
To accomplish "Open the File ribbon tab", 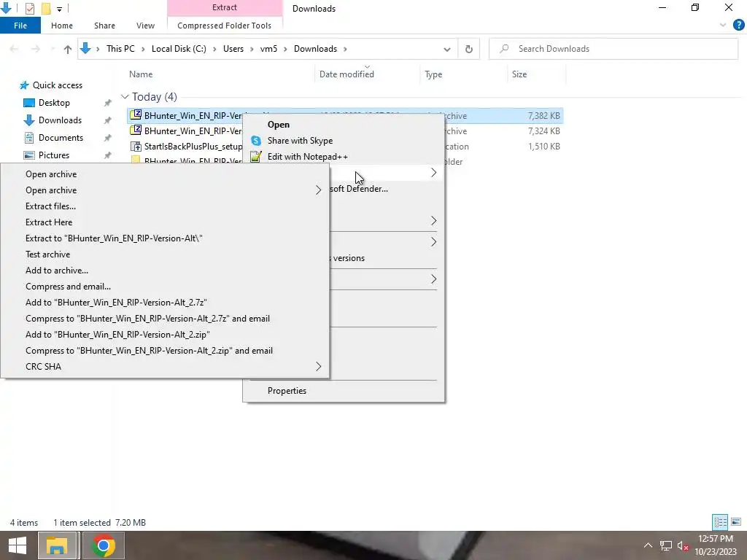I will tap(20, 26).
